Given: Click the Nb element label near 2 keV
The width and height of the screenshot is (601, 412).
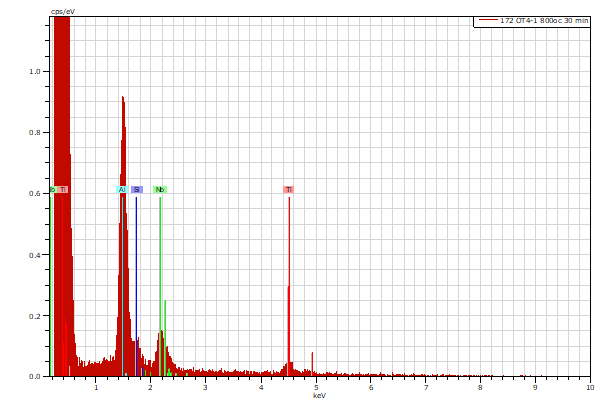Looking at the screenshot, I should pos(160,190).
